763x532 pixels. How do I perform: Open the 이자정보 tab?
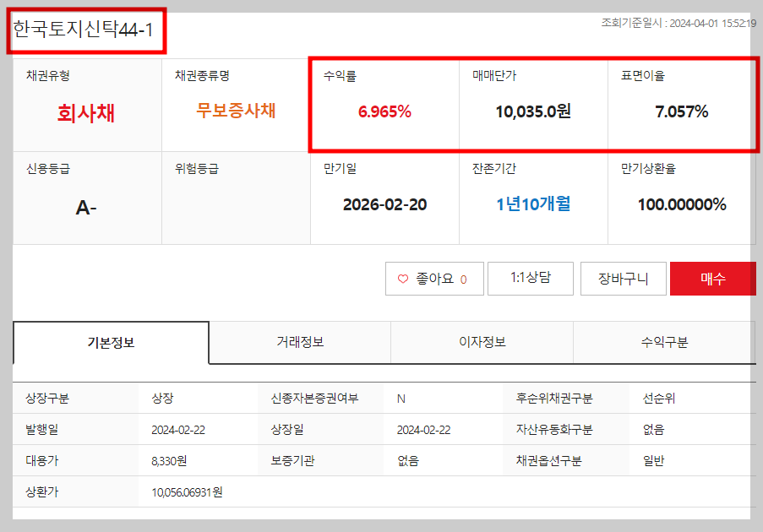click(482, 342)
